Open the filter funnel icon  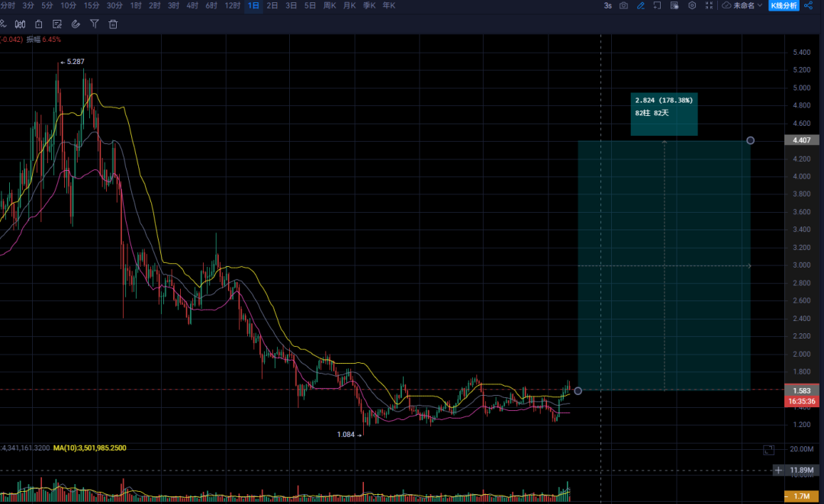pos(95,24)
